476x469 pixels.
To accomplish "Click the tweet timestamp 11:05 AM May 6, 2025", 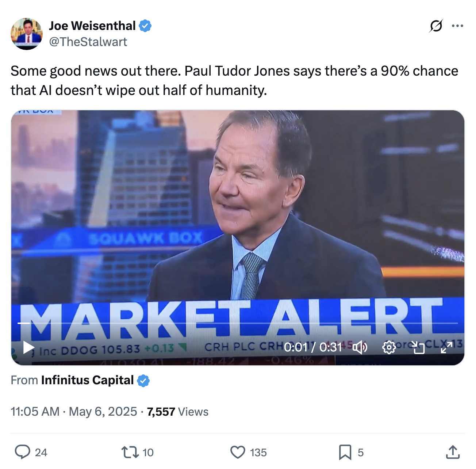I will point(74,412).
